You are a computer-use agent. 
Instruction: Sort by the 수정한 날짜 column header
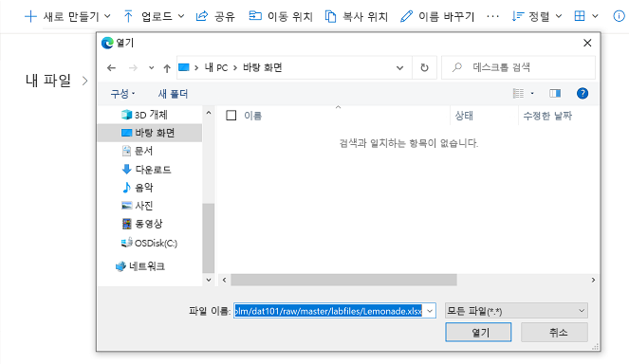click(547, 116)
